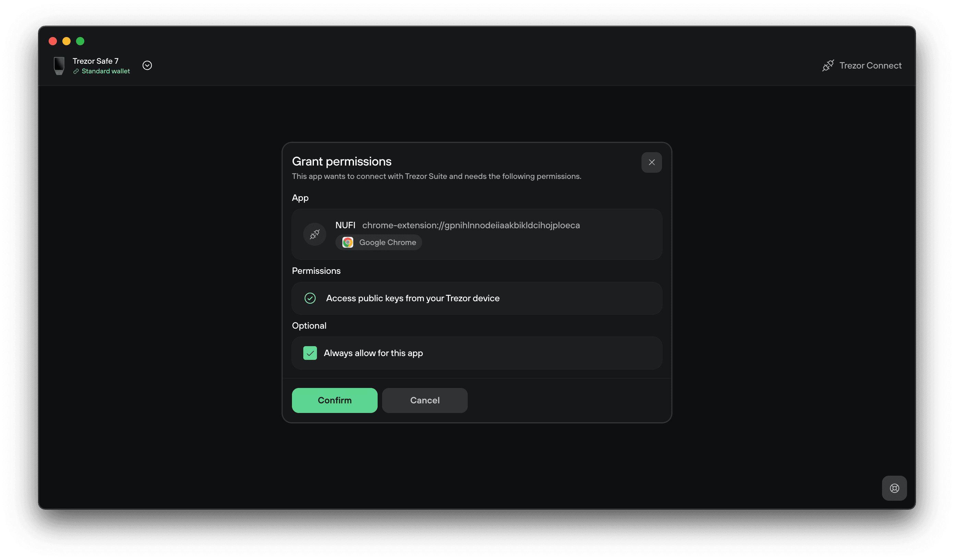The height and width of the screenshot is (560, 954).
Task: Click the NUFI app plug icon
Action: pyautogui.click(x=315, y=234)
